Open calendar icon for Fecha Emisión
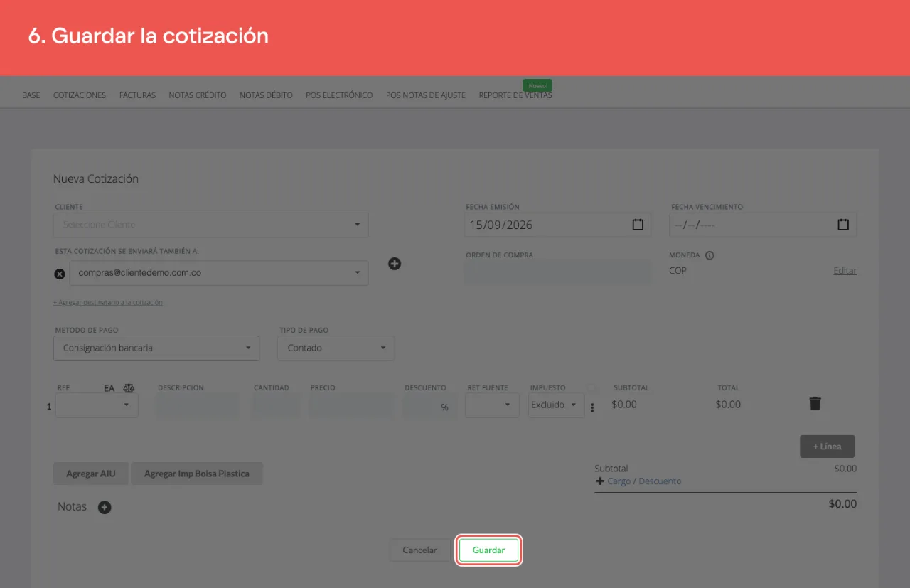 click(638, 225)
